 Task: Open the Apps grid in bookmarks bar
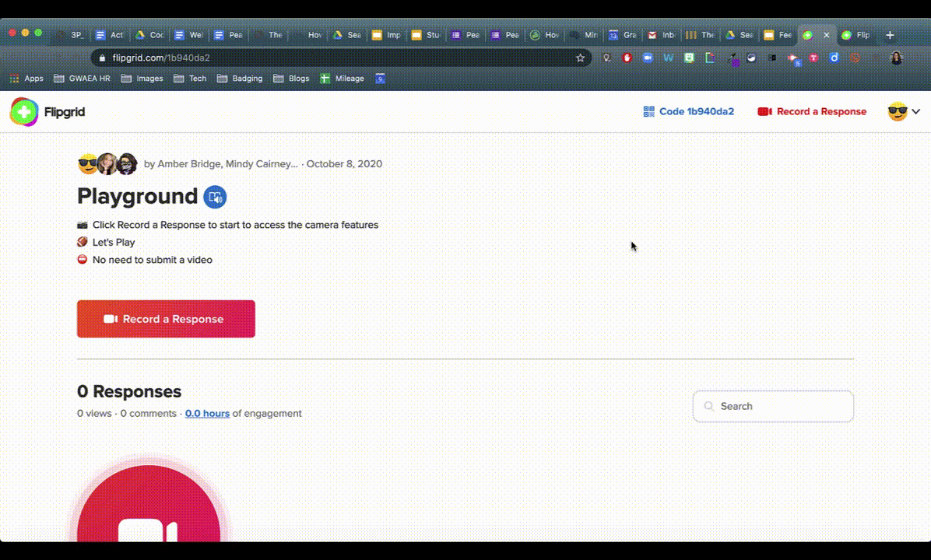[26, 79]
